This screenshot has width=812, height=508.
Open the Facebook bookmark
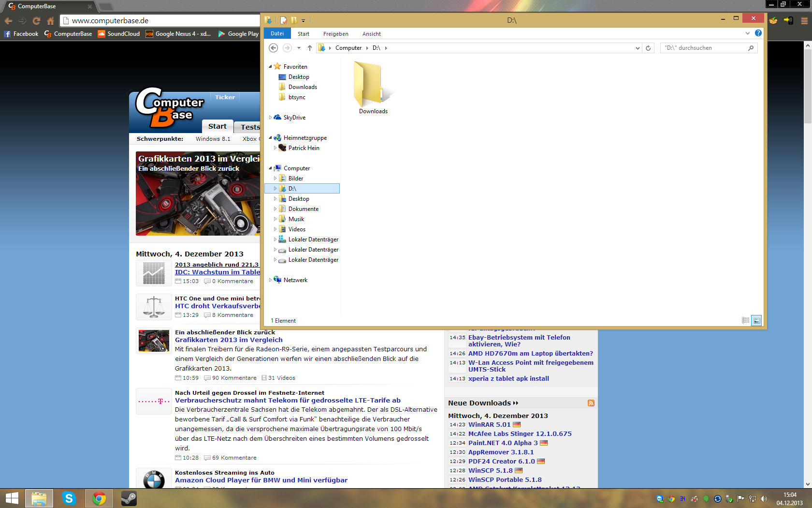(x=21, y=34)
